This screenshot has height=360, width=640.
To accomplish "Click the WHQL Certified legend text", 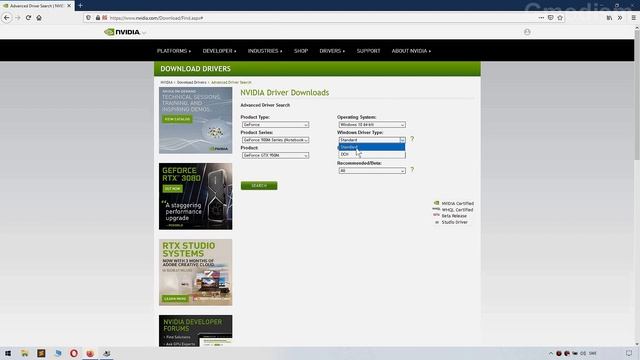I will coord(457,210).
